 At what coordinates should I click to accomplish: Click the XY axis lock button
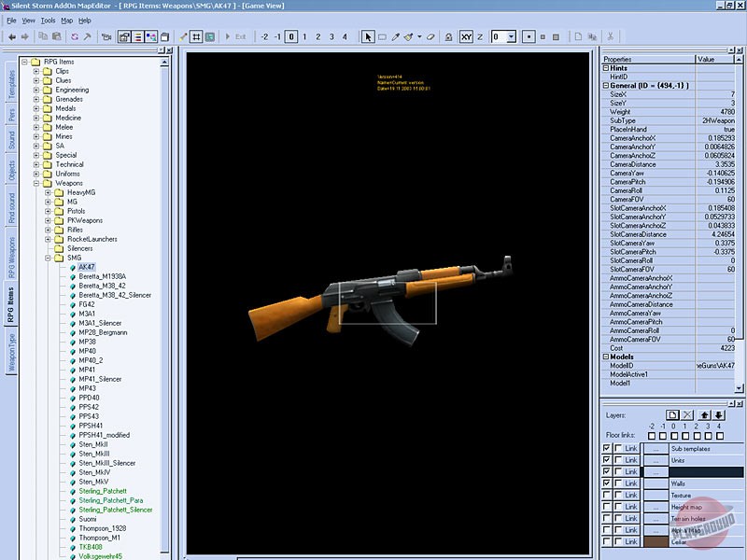pos(466,36)
